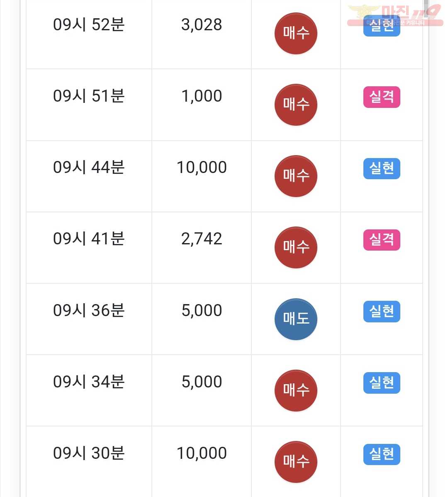Viewport: 448px width, 497px height.
Task: Click the red 매수 circle for 09시 41분
Action: coord(296,247)
